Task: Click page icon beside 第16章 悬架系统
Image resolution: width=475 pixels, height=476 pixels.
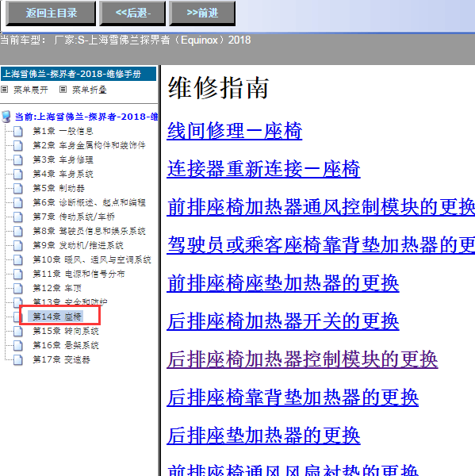Action: pyautogui.click(x=18, y=345)
